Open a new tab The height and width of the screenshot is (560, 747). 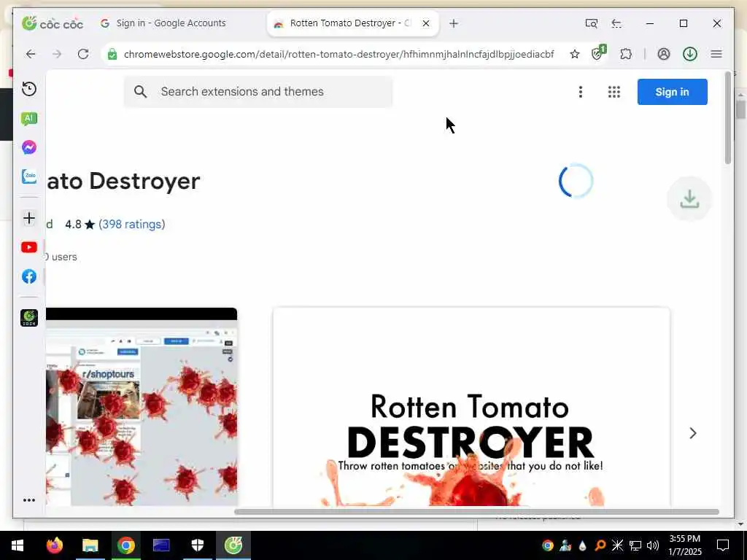point(454,23)
